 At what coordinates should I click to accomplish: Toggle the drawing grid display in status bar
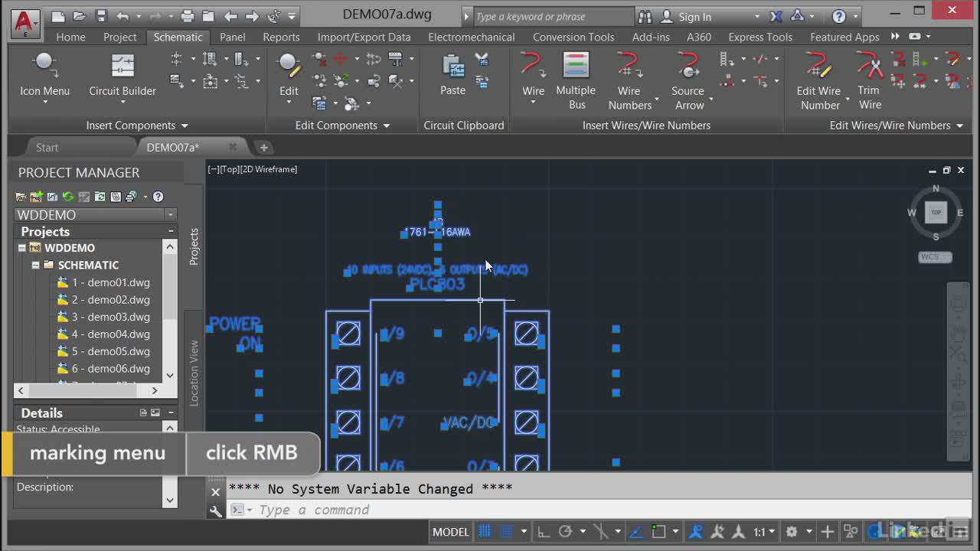(485, 531)
